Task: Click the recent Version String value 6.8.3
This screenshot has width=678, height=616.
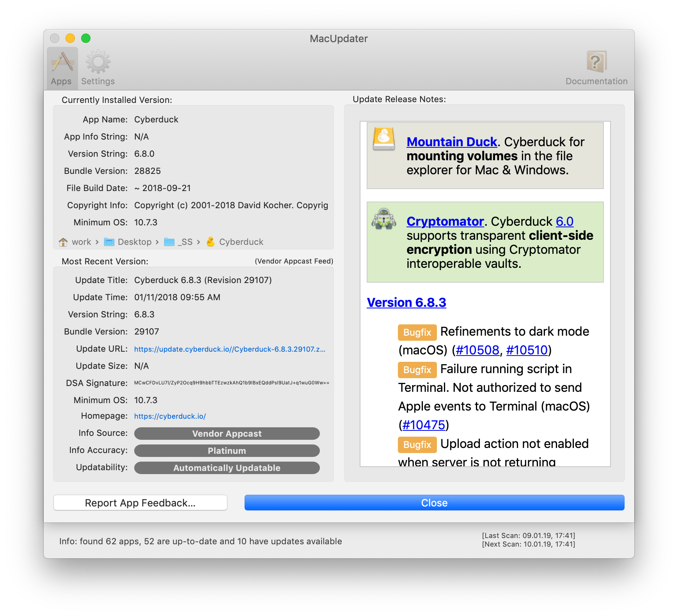Action: pyautogui.click(x=144, y=315)
